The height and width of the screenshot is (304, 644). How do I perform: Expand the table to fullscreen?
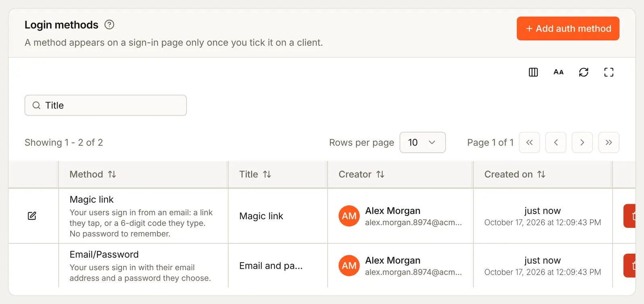click(609, 72)
